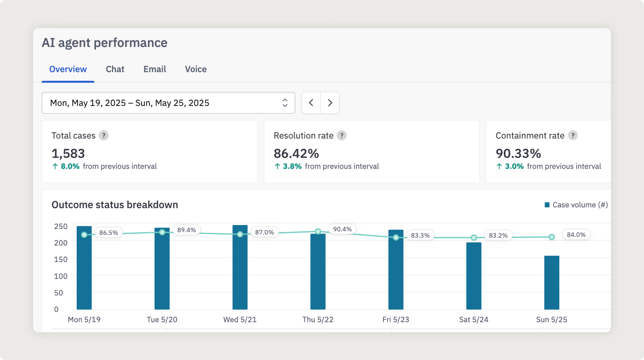Click the date range up-down chevrons
The width and height of the screenshot is (644, 360).
285,103
